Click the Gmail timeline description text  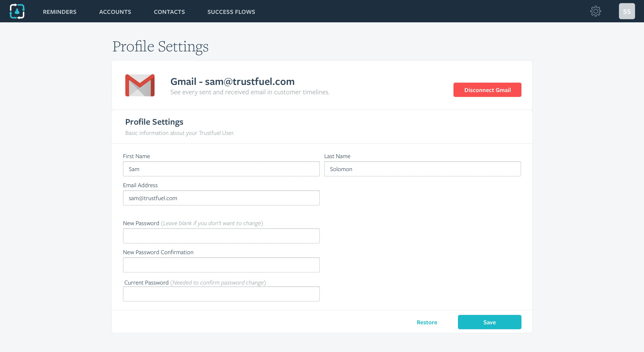pyautogui.click(x=250, y=92)
